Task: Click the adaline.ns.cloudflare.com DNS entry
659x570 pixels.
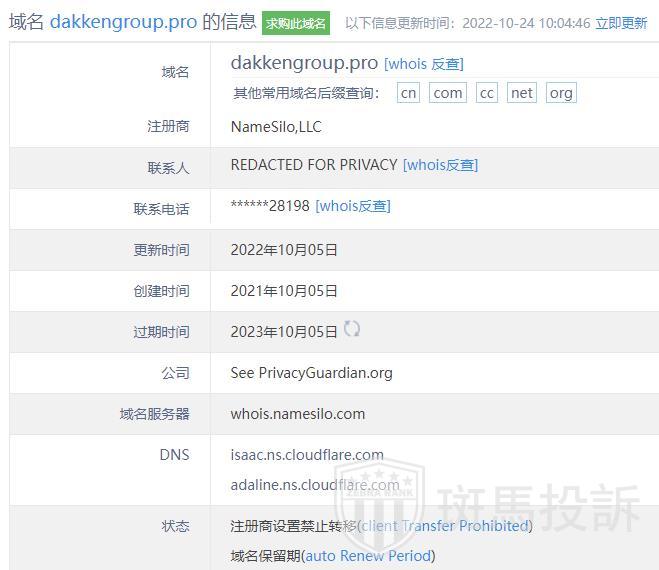Action: click(314, 485)
